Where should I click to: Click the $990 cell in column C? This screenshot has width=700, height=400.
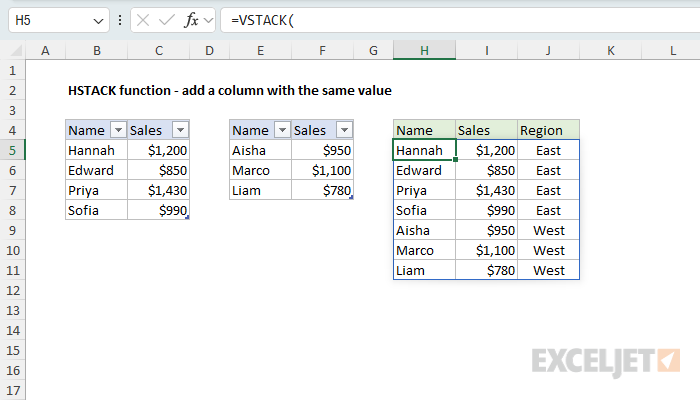point(158,210)
